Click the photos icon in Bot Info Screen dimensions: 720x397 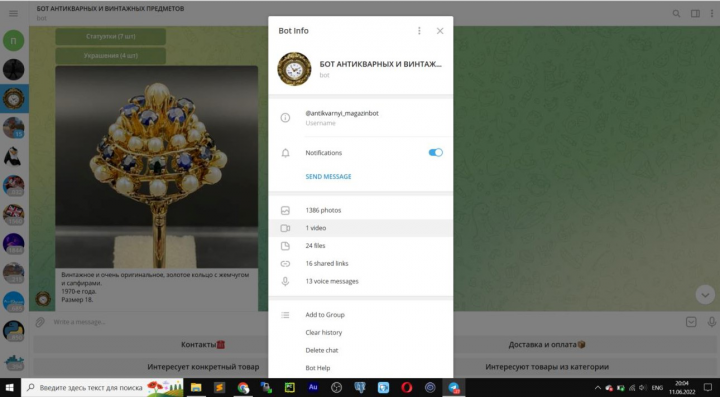(285, 211)
